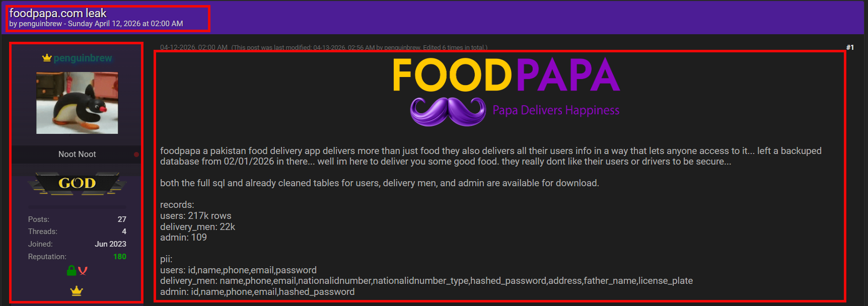The width and height of the screenshot is (868, 306).
Task: Click the gold crown icon beside penguinbrew
Action: [47, 58]
